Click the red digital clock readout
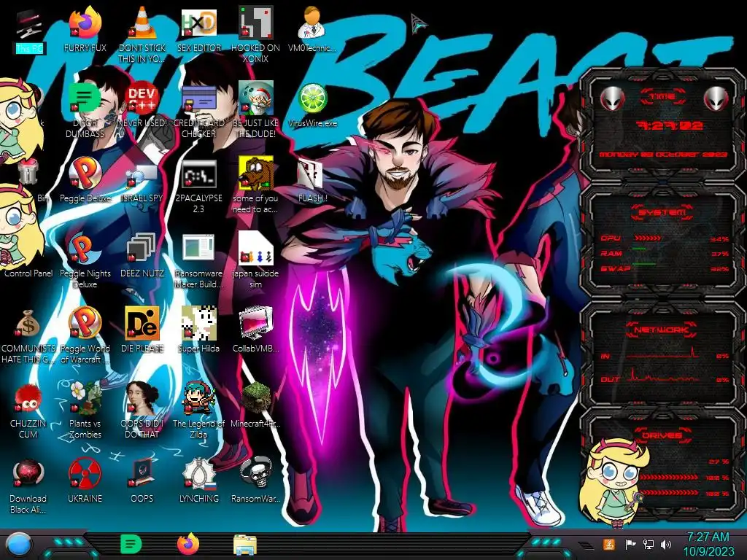 (x=670, y=125)
